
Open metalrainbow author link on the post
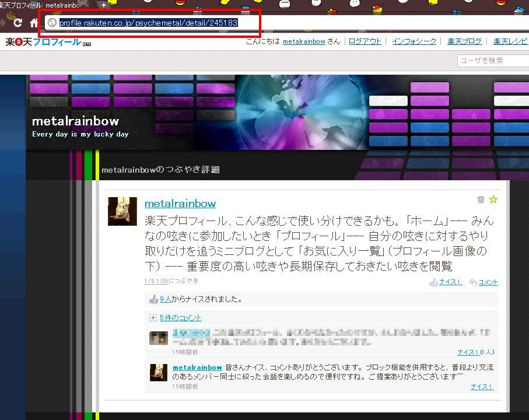click(180, 204)
